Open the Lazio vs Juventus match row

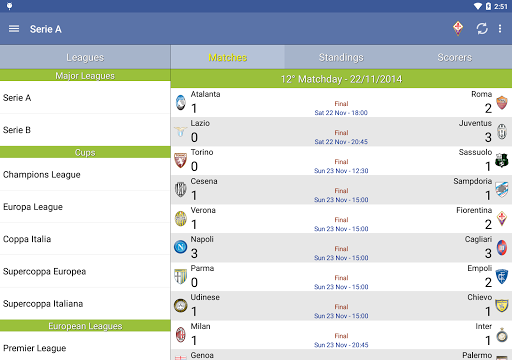(x=341, y=132)
